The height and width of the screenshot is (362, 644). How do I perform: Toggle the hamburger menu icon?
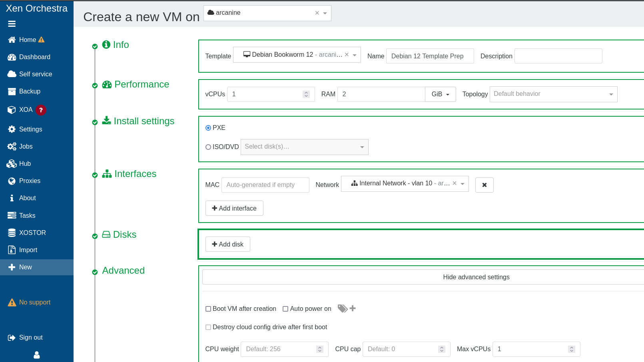[12, 24]
